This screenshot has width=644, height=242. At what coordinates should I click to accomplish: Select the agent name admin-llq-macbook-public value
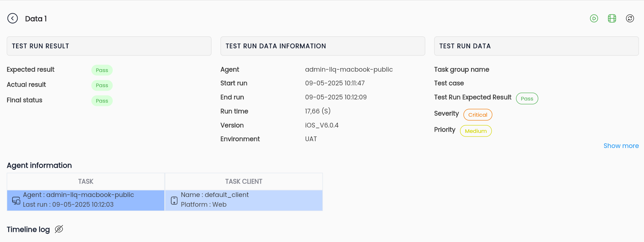point(349,70)
